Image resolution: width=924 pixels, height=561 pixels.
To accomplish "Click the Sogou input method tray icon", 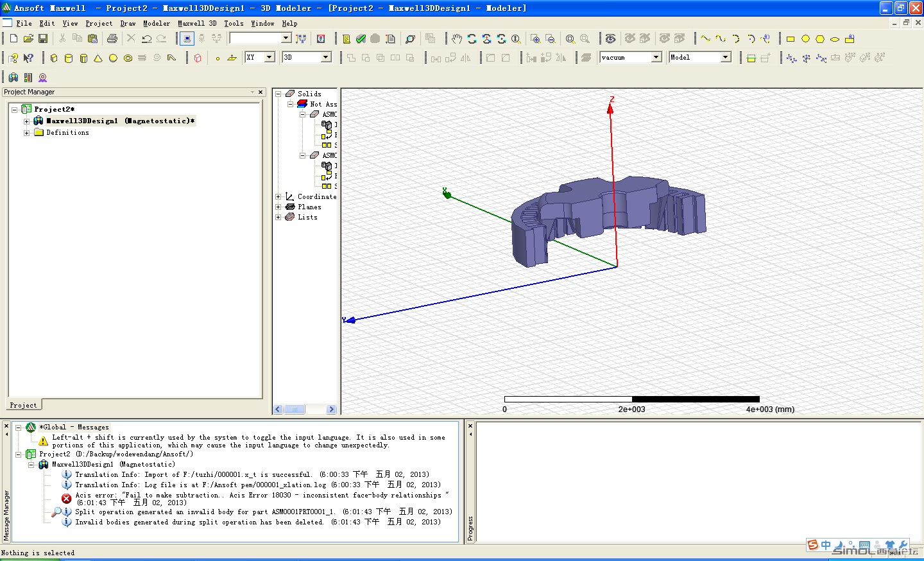I will pos(813,545).
